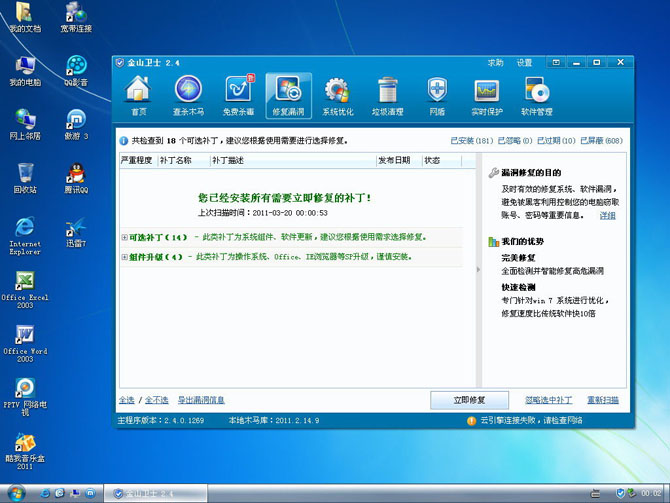Open 垃圾清理 junk cleanup tool
The width and height of the screenshot is (670, 503).
point(388,96)
